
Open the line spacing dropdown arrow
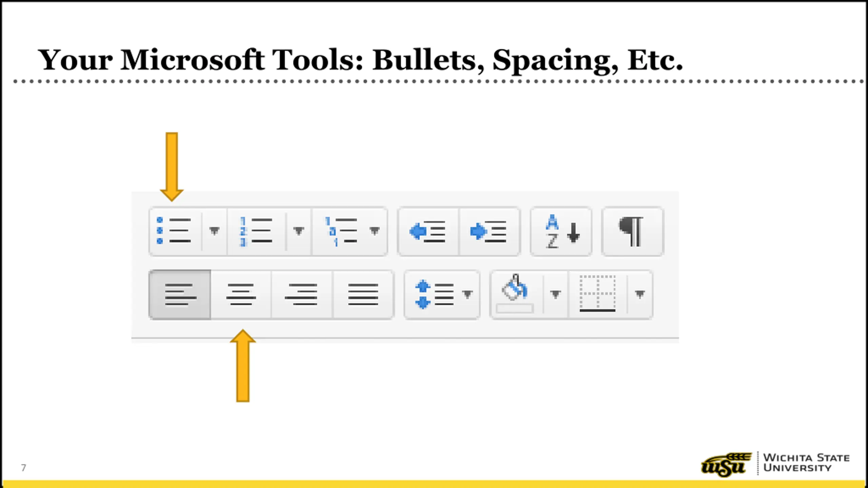pos(467,294)
